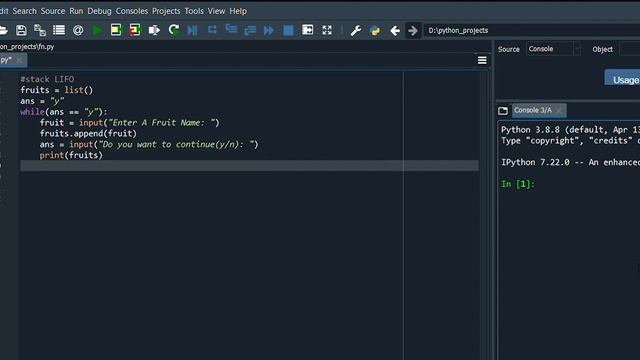Screen dimensions: 640x360
Task: Continue execution debug icon
Action: [269, 30]
